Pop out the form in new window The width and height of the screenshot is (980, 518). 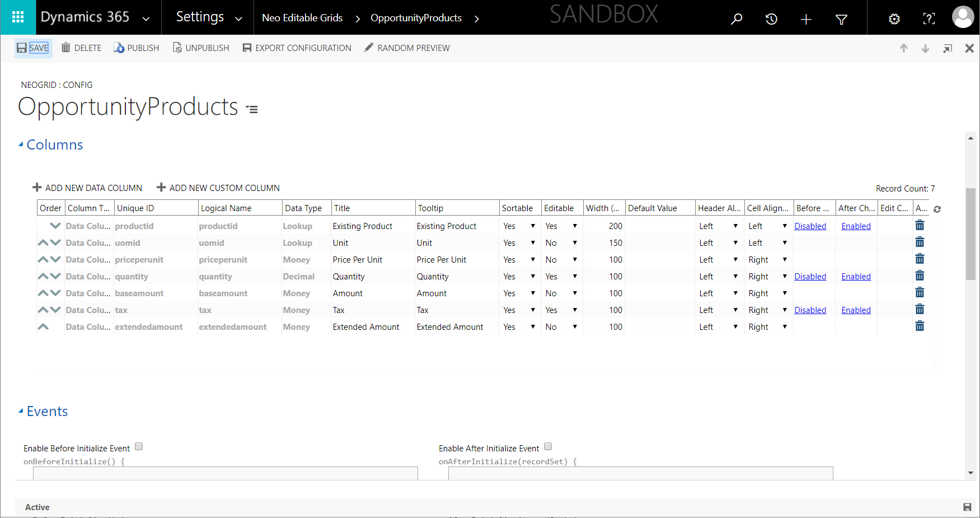pyautogui.click(x=948, y=49)
